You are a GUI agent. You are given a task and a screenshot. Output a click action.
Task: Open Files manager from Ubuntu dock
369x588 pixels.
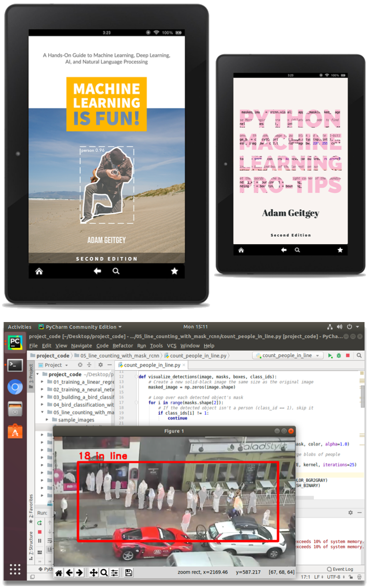point(15,409)
